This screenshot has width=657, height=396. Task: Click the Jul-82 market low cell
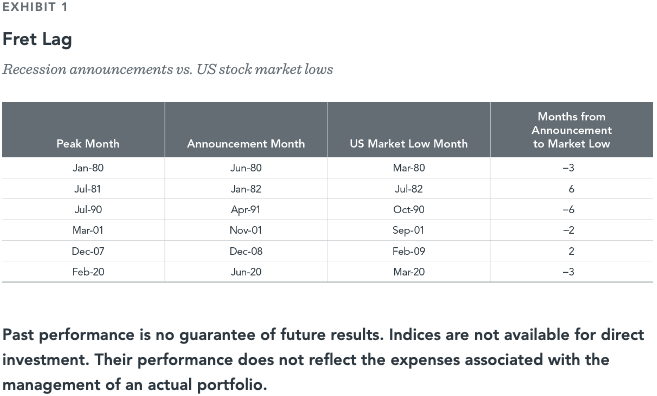[x=409, y=189]
